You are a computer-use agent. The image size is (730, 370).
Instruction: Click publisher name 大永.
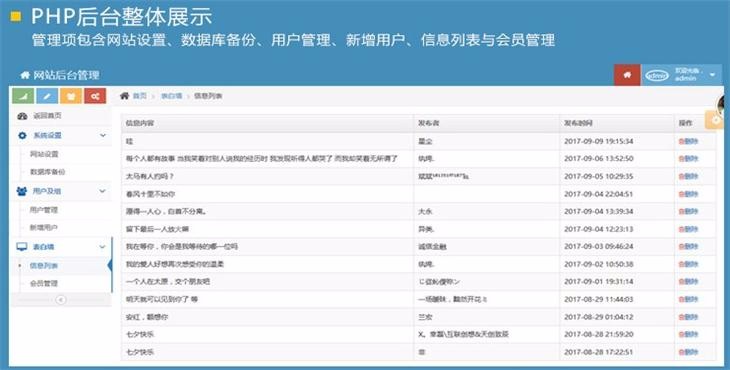[x=425, y=211]
